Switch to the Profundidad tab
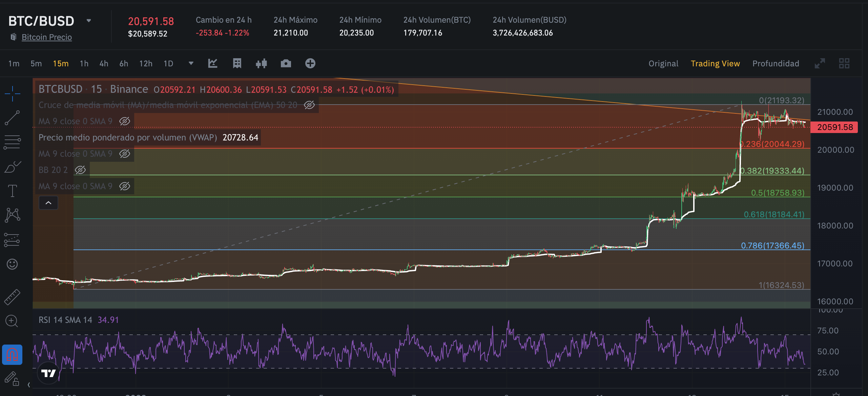This screenshot has width=868, height=396. (x=776, y=64)
